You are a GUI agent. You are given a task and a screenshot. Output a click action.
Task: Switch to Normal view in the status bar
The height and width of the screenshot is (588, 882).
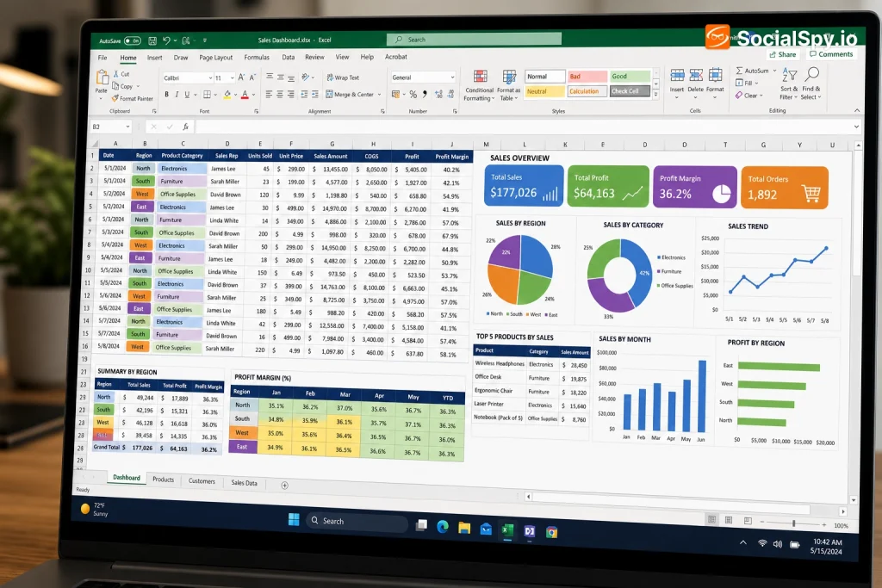[711, 519]
